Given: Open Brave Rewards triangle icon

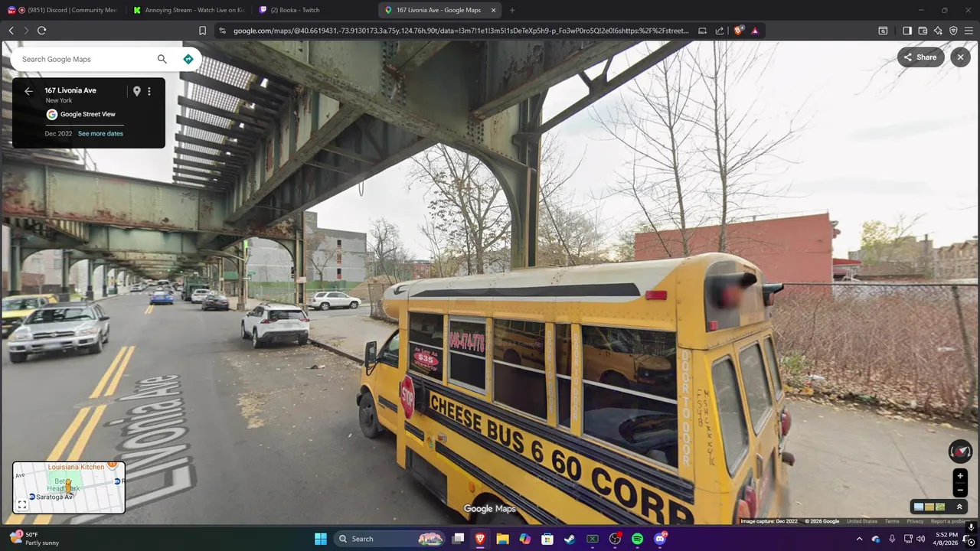Looking at the screenshot, I should (755, 31).
